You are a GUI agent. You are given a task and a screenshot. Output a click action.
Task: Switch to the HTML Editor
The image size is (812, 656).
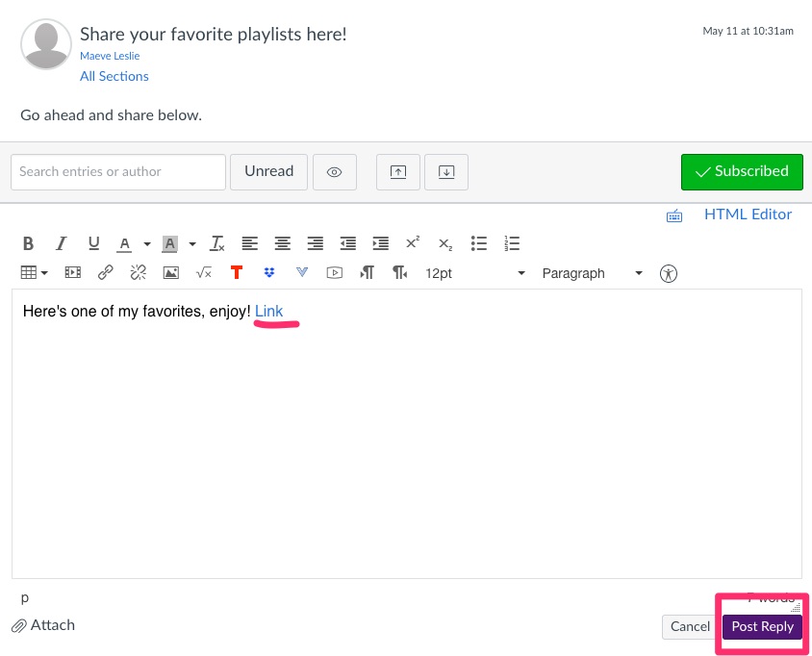point(748,214)
